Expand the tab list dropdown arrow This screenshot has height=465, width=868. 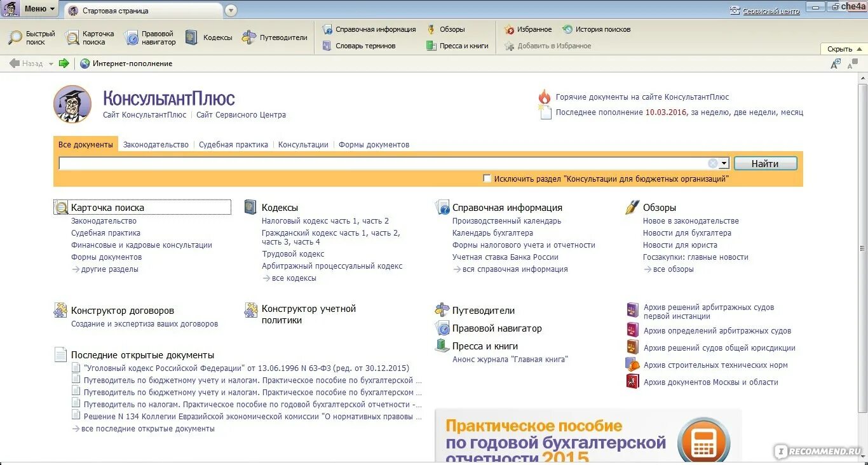tap(231, 10)
